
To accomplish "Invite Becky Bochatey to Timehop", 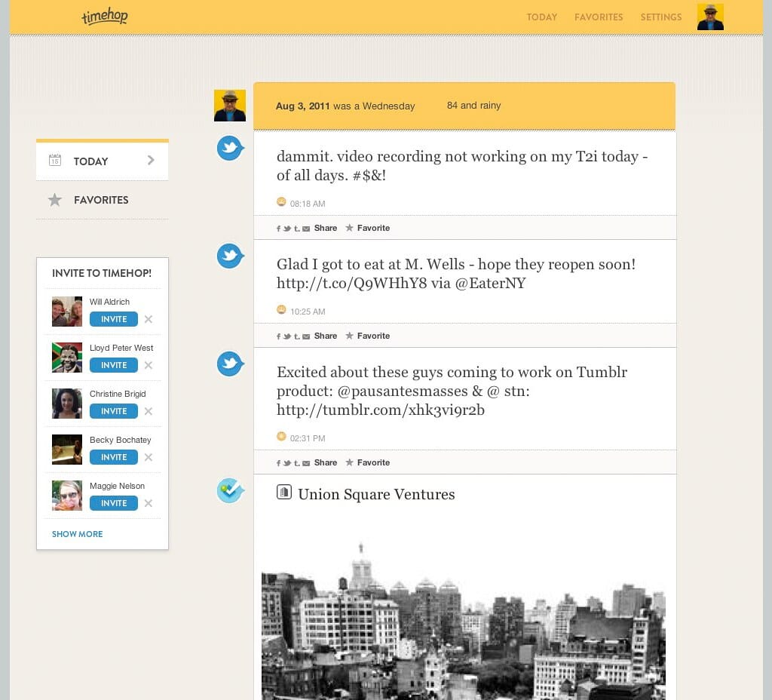I will point(114,457).
